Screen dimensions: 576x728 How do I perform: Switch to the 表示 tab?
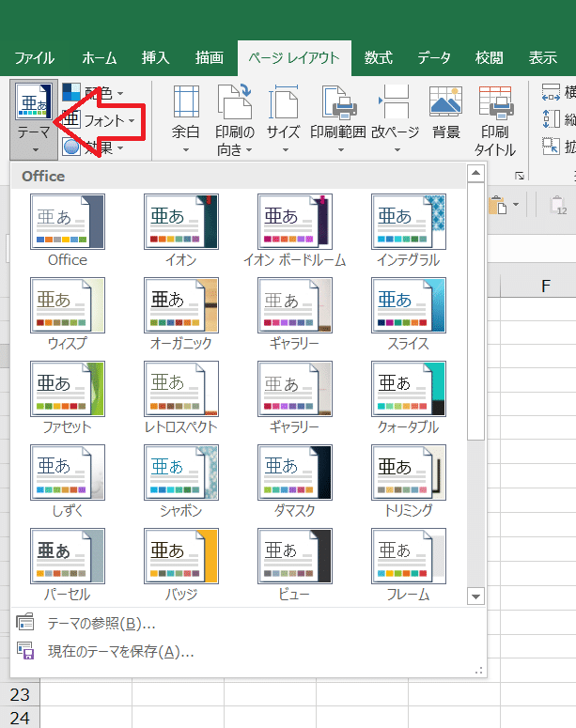(x=543, y=58)
